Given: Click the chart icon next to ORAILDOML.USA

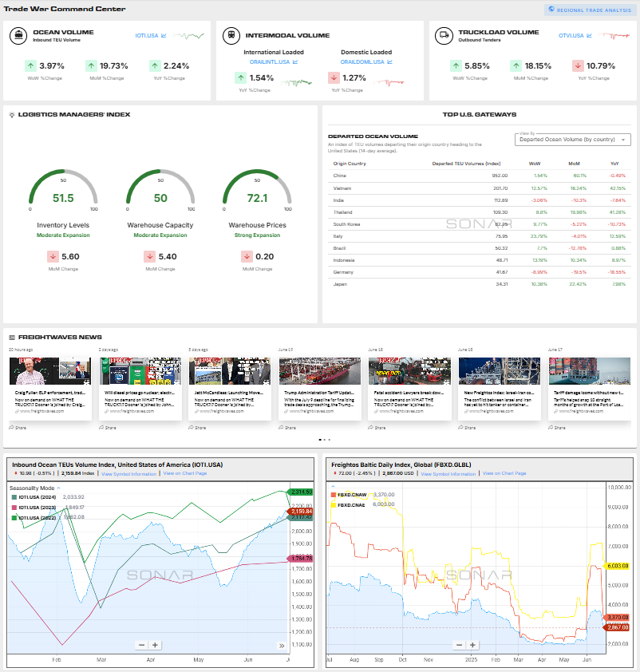Looking at the screenshot, I should [x=390, y=61].
